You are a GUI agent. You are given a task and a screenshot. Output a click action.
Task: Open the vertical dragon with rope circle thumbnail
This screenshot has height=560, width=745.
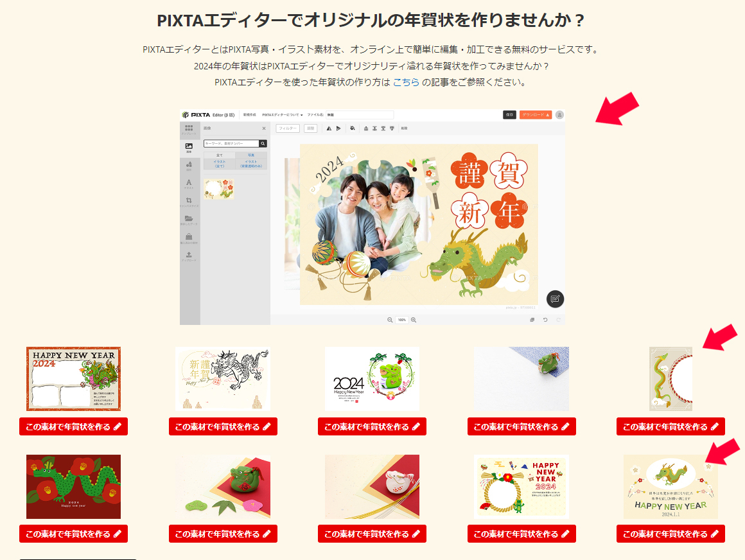click(671, 378)
